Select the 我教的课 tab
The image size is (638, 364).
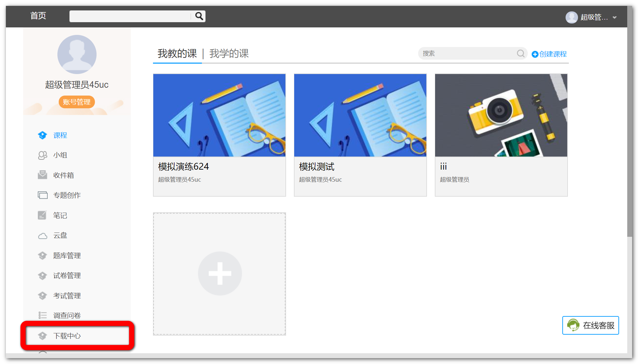coord(177,53)
